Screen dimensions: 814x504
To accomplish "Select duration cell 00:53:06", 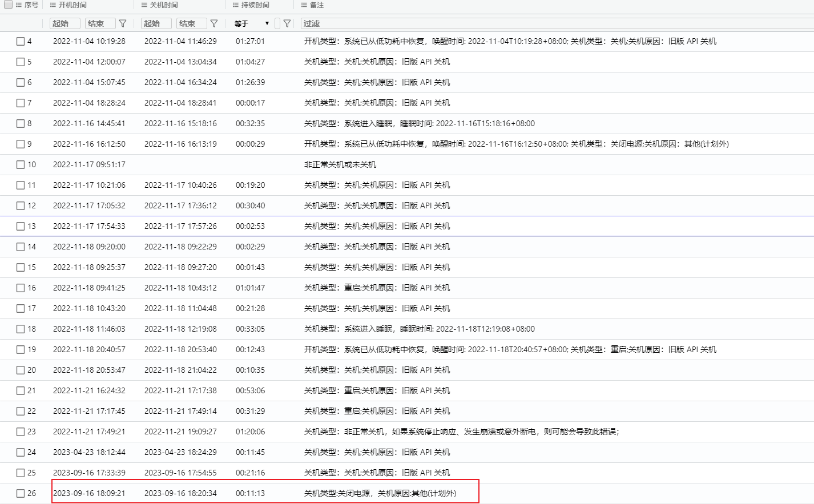I will 250,390.
